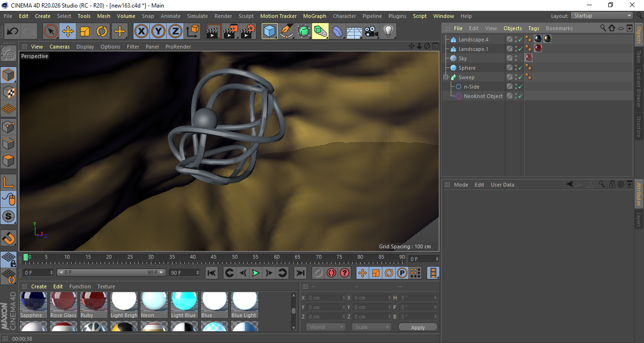
Task: Select the NeoKnot Object row
Action: 483,96
